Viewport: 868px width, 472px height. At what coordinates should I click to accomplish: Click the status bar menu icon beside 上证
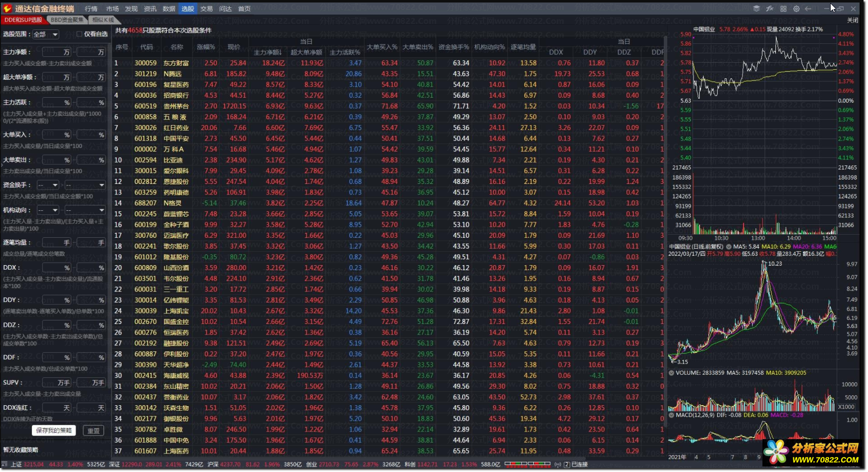click(4, 464)
